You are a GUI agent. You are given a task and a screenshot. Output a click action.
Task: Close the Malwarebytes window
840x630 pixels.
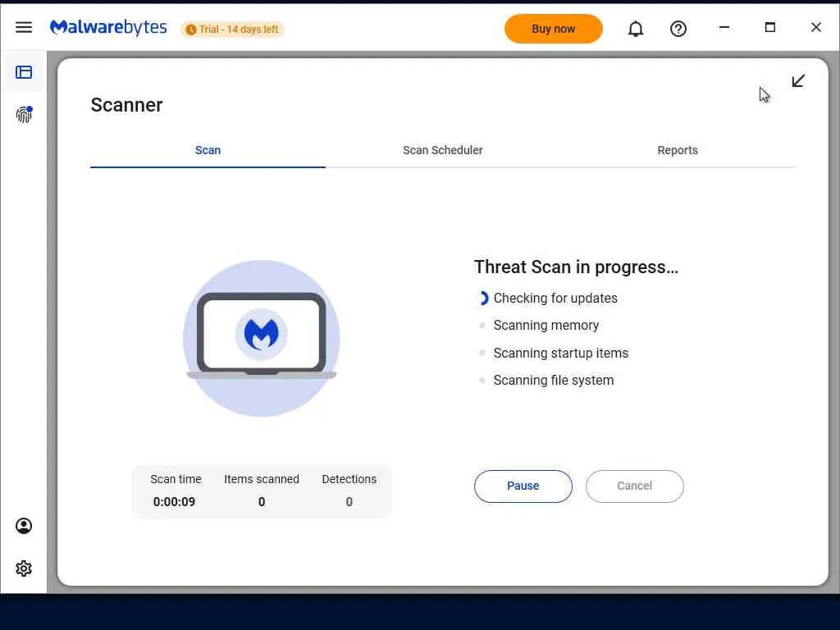[x=816, y=27]
